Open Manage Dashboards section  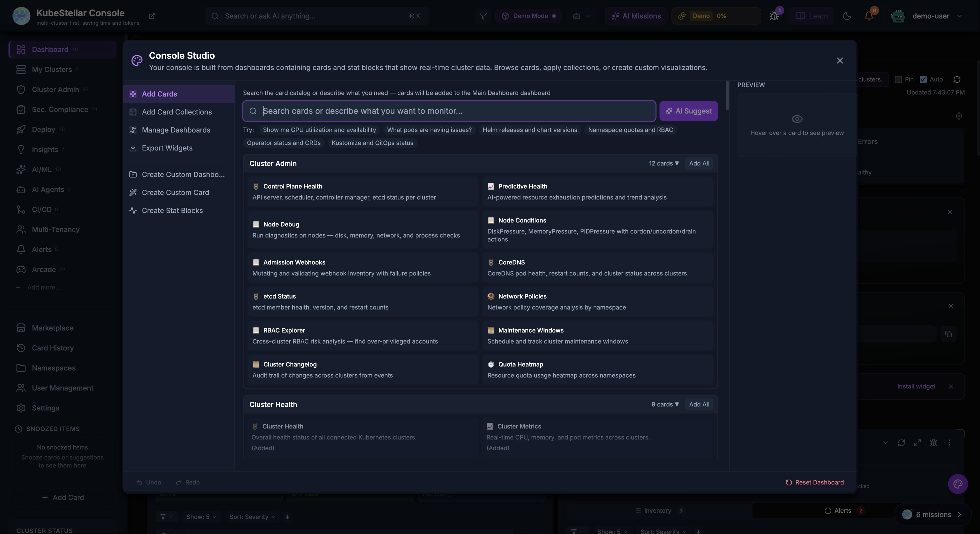click(176, 130)
